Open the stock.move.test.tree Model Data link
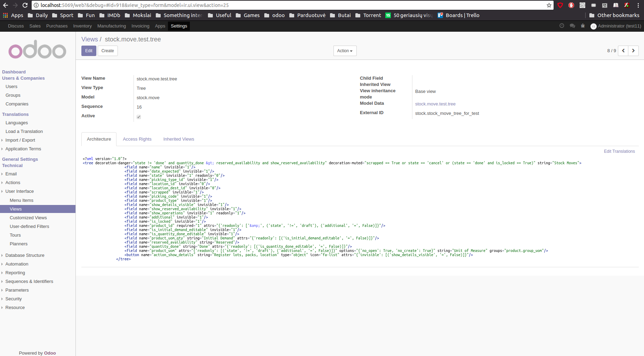The width and height of the screenshot is (644, 356). [435, 104]
